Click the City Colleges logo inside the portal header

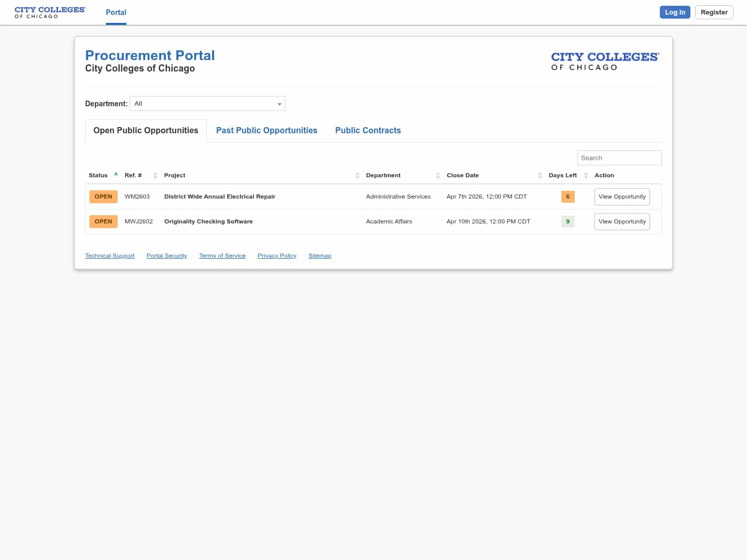point(605,61)
